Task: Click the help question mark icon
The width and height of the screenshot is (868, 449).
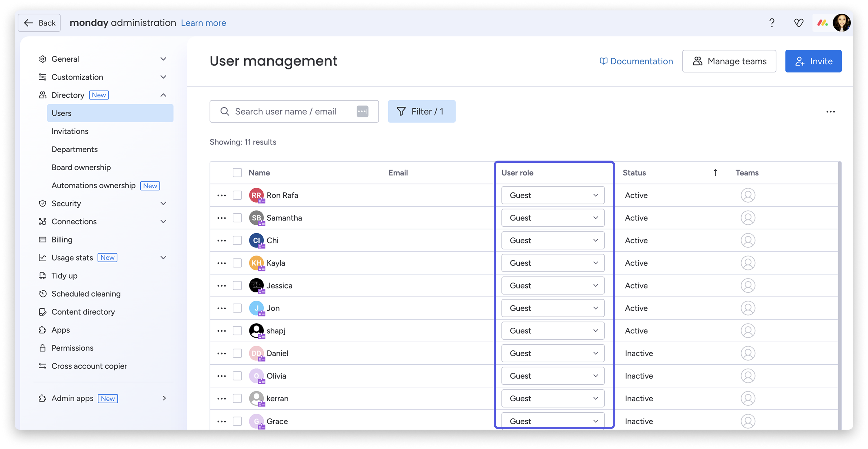Action: click(x=772, y=23)
